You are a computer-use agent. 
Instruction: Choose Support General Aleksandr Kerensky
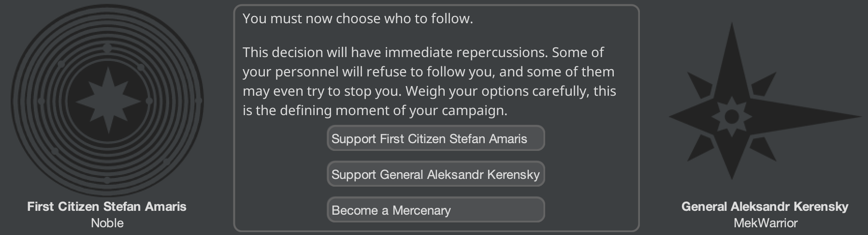point(436,174)
